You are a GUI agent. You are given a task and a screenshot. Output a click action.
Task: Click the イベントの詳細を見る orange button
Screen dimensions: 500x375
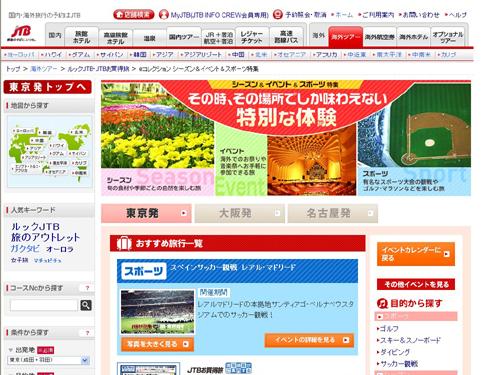(x=309, y=340)
